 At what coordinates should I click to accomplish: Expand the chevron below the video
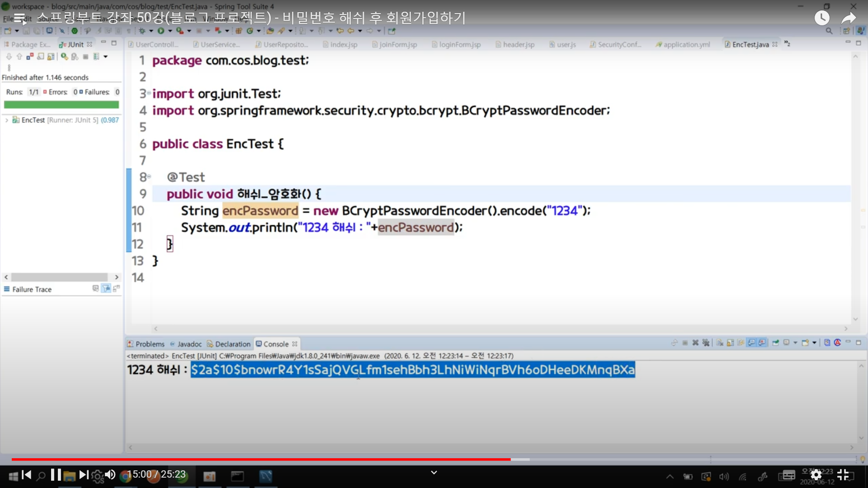coord(434,473)
